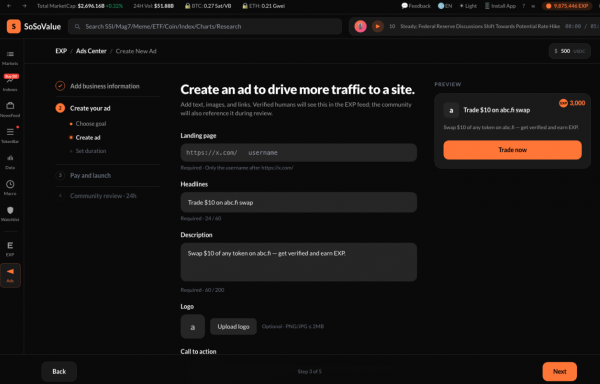
Task: Click the audio time counter 00:00
Action: (x=573, y=26)
